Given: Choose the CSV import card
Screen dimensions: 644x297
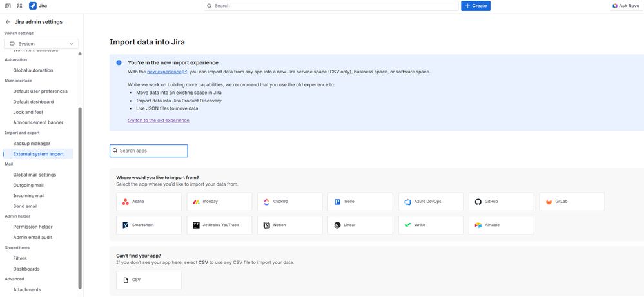Looking at the screenshot, I should (x=149, y=280).
